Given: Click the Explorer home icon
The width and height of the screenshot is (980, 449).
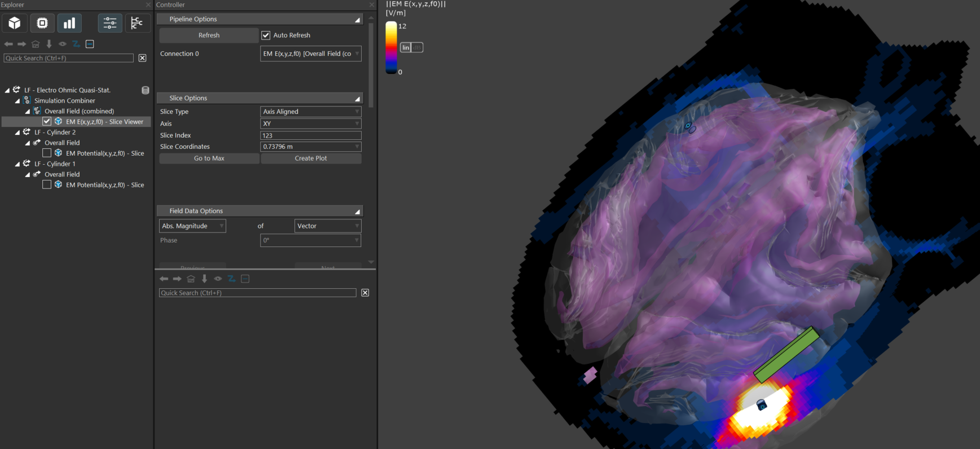Looking at the screenshot, I should click(x=36, y=44).
